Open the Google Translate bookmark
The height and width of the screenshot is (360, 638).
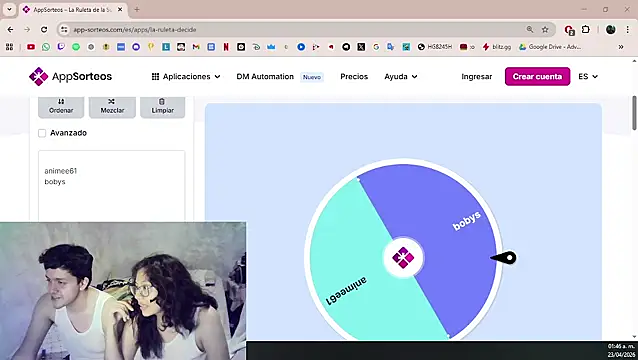point(391,47)
